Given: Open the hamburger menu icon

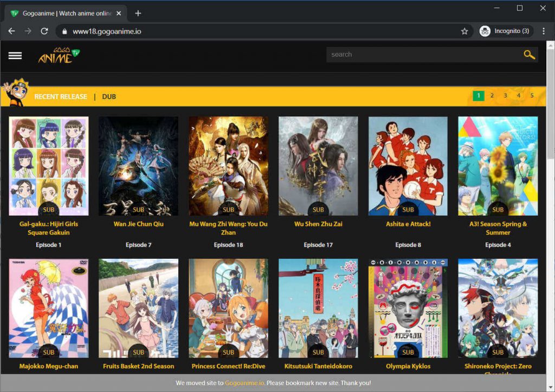Looking at the screenshot, I should (15, 55).
